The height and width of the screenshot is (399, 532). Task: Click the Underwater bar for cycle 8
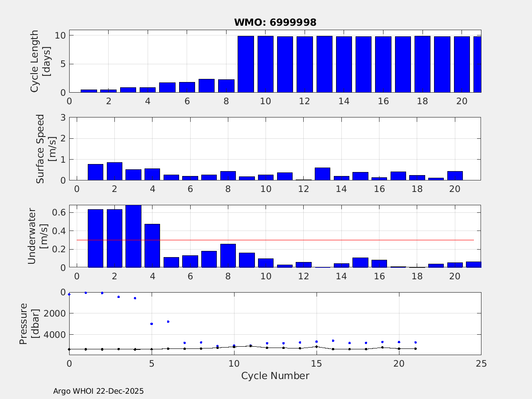[228, 256]
